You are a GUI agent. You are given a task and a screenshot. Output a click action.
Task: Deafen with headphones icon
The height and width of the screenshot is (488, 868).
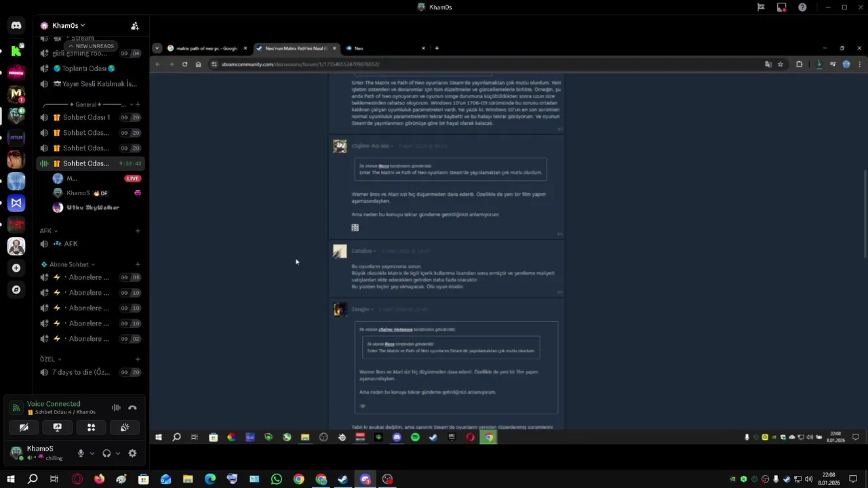(106, 453)
